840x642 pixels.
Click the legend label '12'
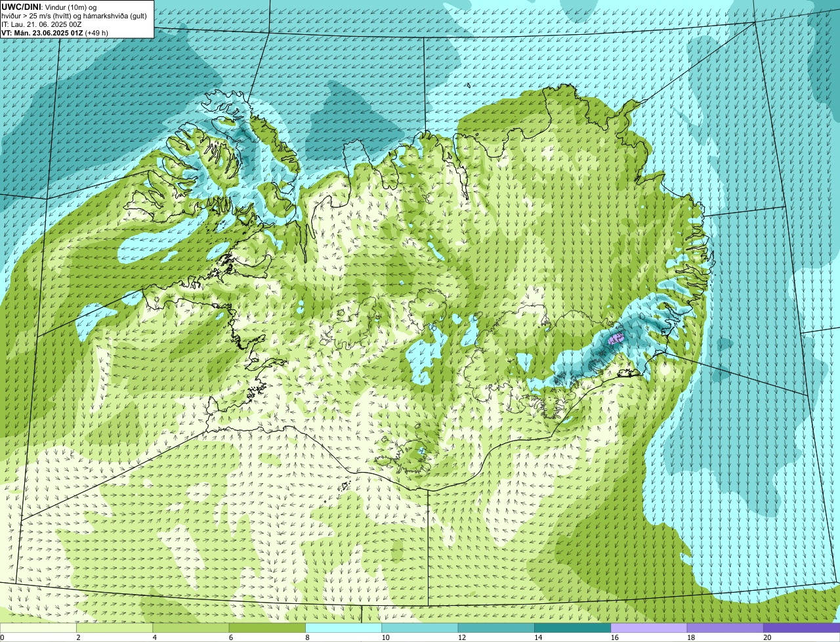461,637
